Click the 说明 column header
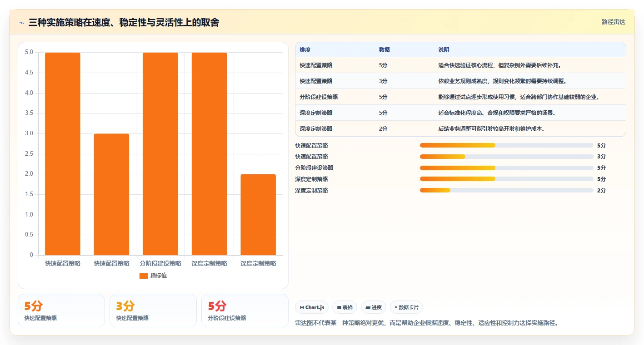Screen dimensions: 644x345 tap(444, 49)
